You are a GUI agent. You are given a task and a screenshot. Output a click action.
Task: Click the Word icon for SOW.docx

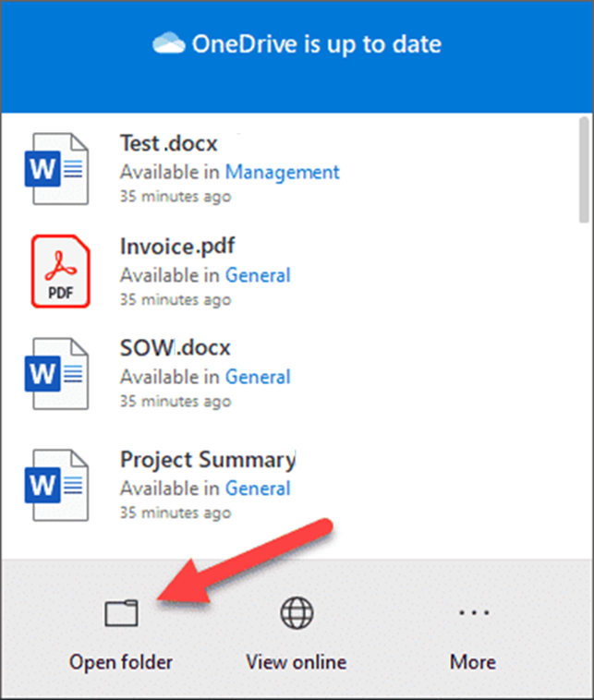click(56, 374)
